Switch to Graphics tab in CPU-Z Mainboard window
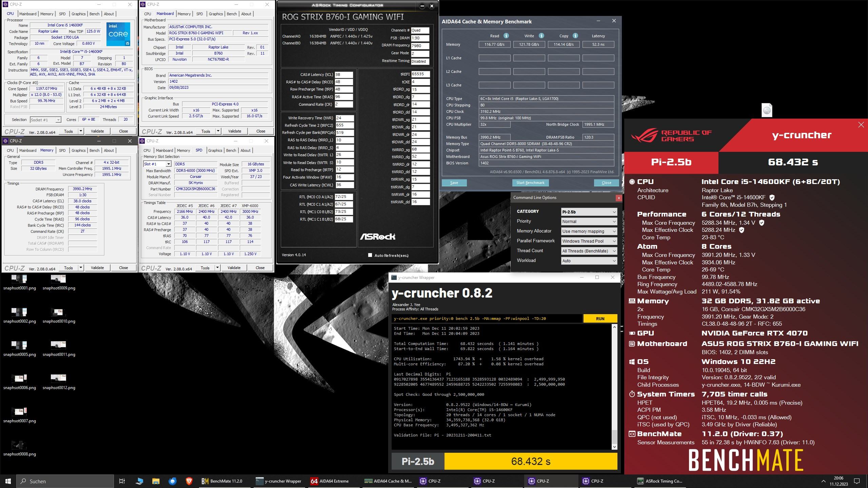868x488 pixels. tap(216, 14)
